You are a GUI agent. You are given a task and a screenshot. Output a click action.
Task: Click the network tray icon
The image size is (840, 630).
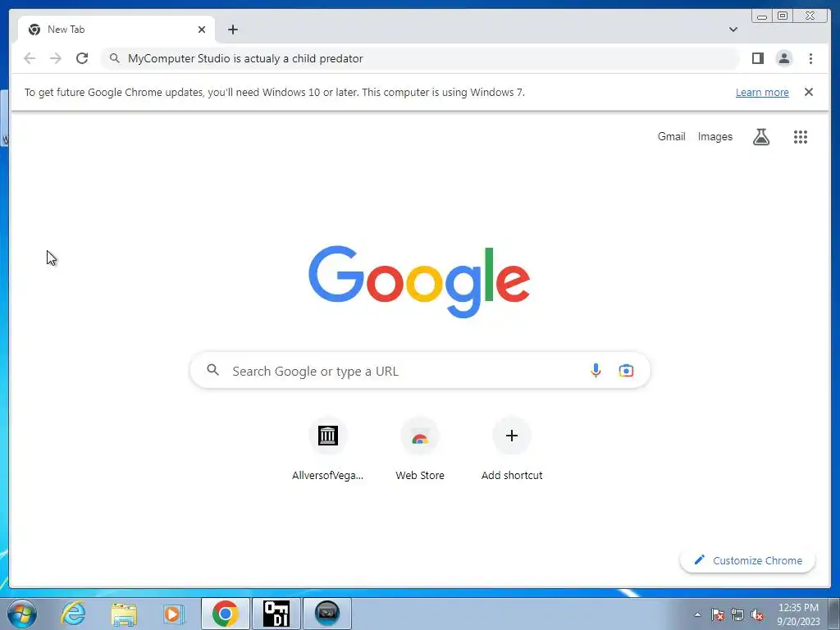point(737,614)
